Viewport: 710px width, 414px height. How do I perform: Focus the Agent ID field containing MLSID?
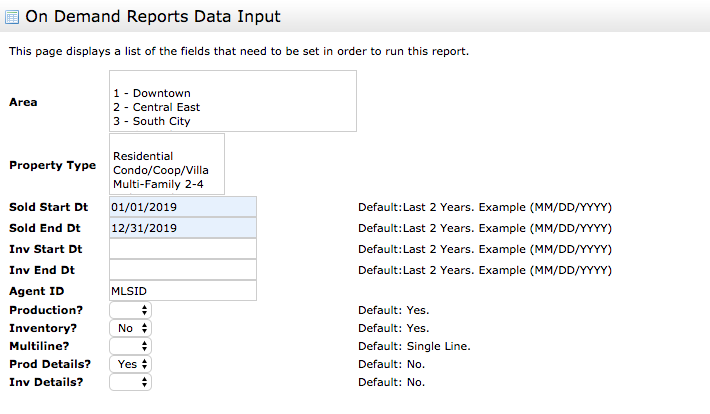pyautogui.click(x=183, y=291)
